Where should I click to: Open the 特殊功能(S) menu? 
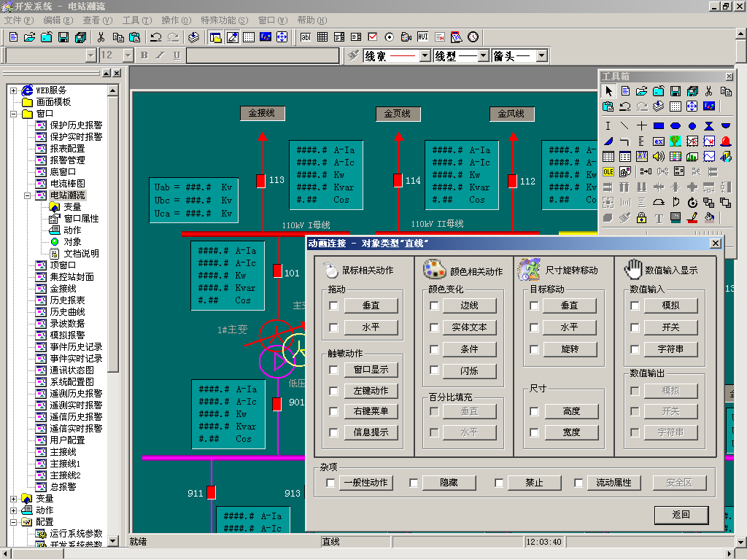pyautogui.click(x=225, y=20)
